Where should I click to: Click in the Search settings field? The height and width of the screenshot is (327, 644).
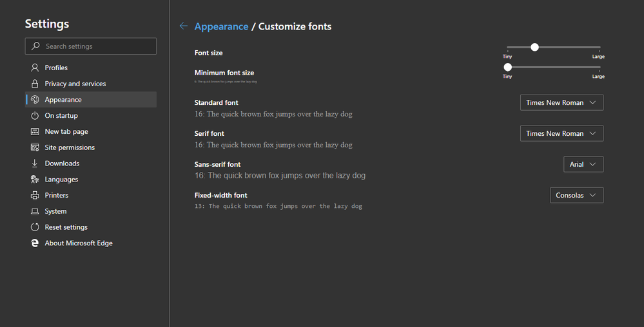[x=91, y=46]
